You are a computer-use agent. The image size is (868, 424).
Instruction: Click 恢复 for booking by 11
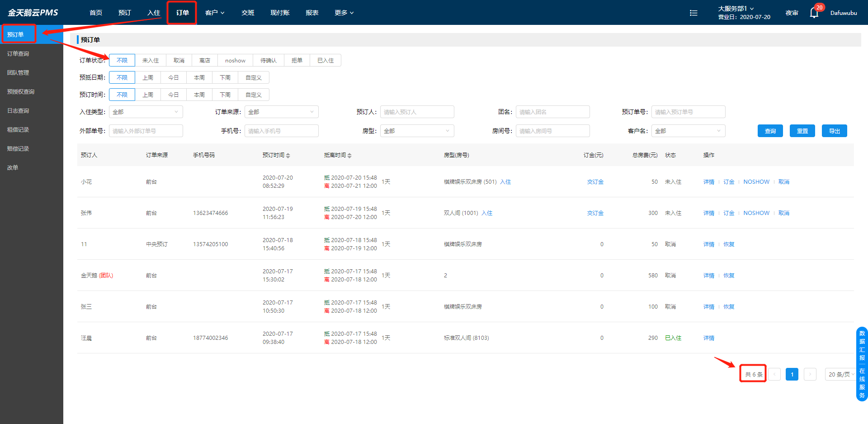729,244
